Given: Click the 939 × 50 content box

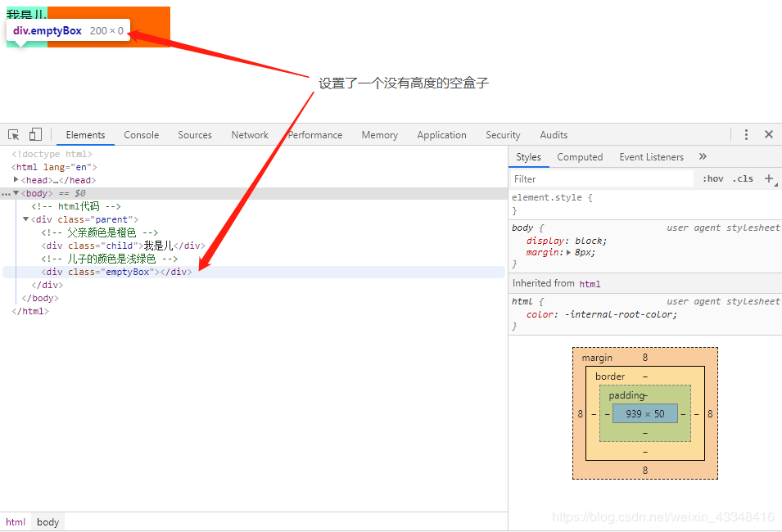Looking at the screenshot, I should pyautogui.click(x=645, y=413).
